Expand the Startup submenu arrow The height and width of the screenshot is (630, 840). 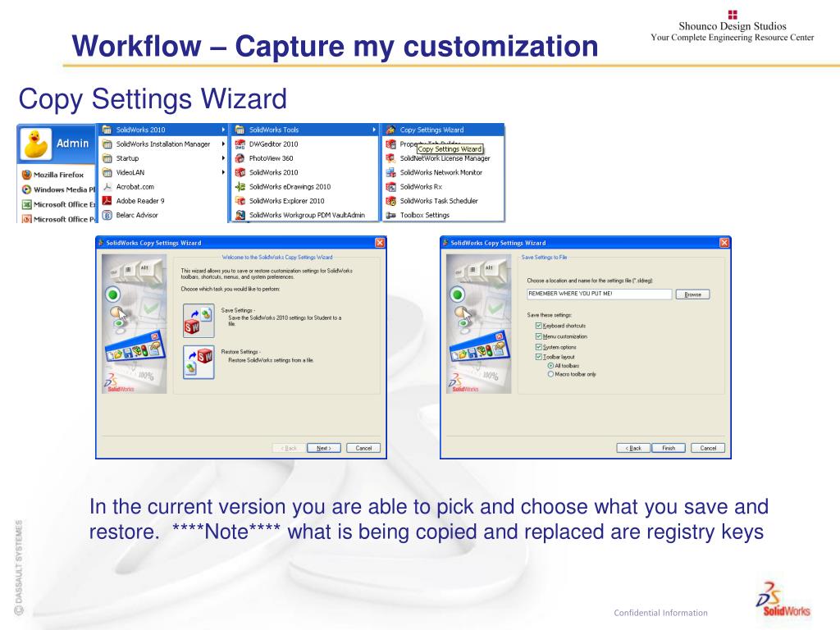[223, 158]
